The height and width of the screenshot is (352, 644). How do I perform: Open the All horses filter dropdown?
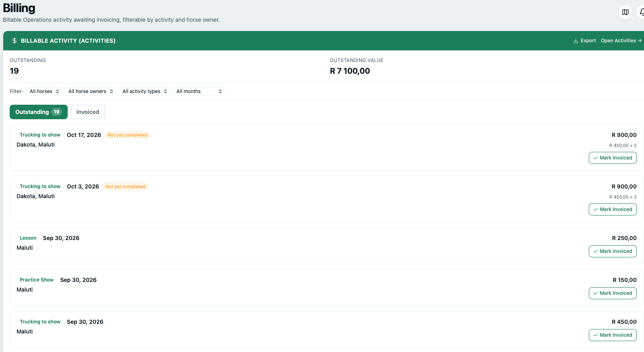44,91
